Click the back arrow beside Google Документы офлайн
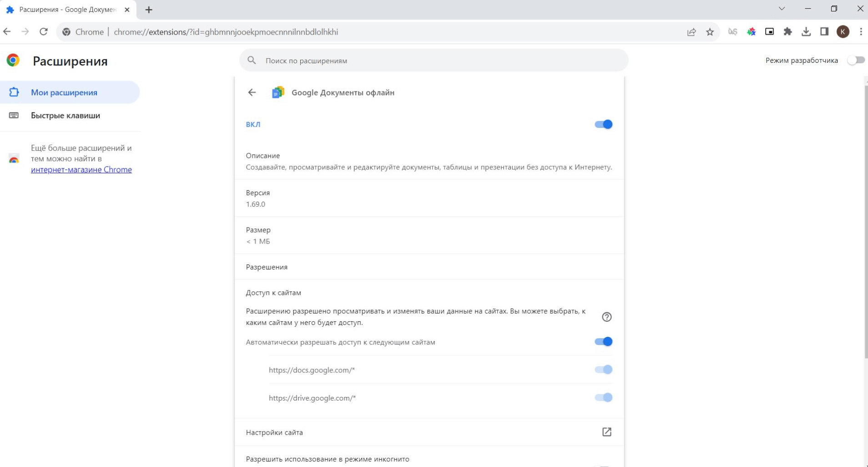The height and width of the screenshot is (467, 868). [x=252, y=92]
